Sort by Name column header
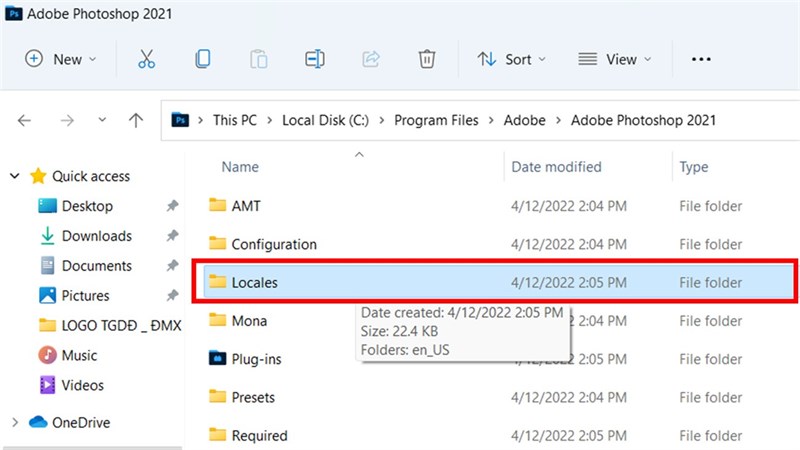 coord(240,167)
